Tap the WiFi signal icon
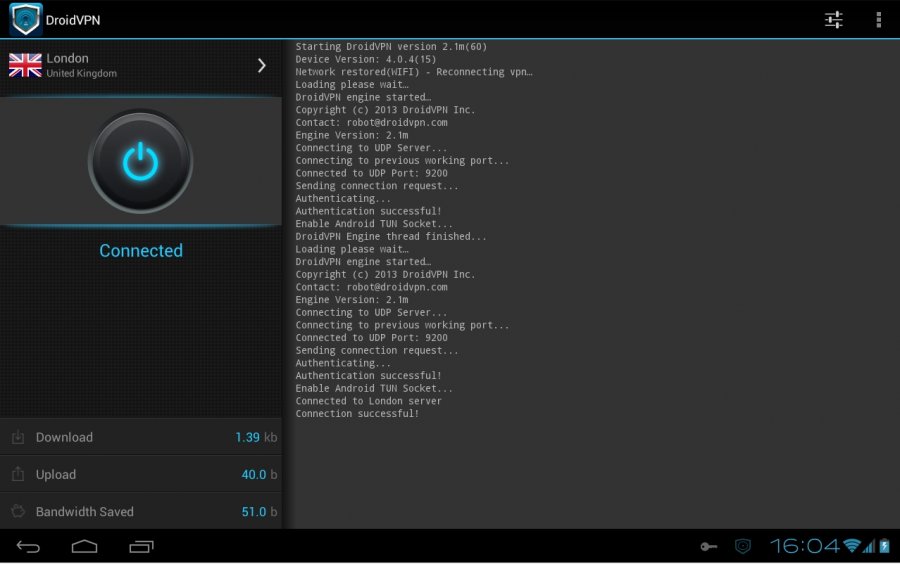This screenshot has height=564, width=900. 852,546
